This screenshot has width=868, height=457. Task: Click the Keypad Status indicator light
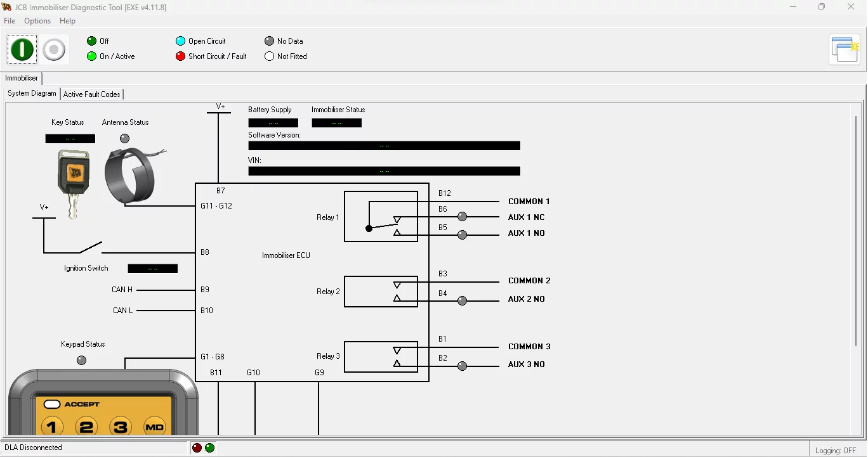[81, 360]
